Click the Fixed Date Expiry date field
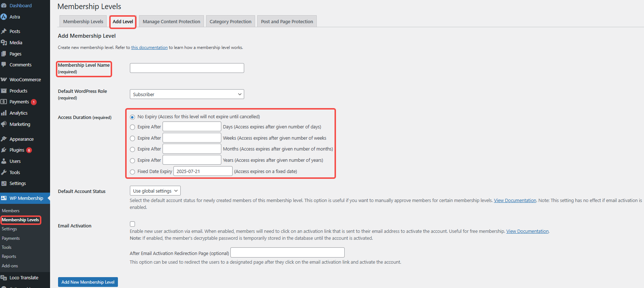The height and width of the screenshot is (288, 644). [203, 171]
